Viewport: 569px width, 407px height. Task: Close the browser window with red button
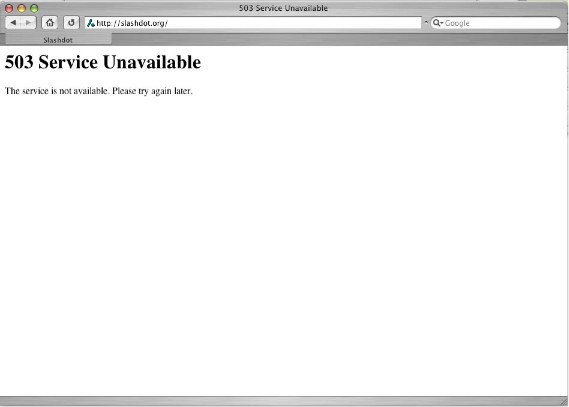click(9, 8)
